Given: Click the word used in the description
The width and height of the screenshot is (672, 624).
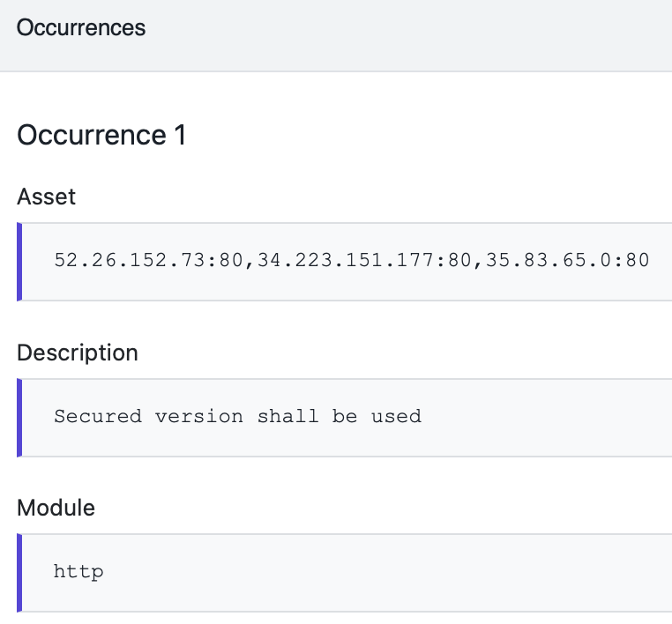Looking at the screenshot, I should [x=397, y=416].
